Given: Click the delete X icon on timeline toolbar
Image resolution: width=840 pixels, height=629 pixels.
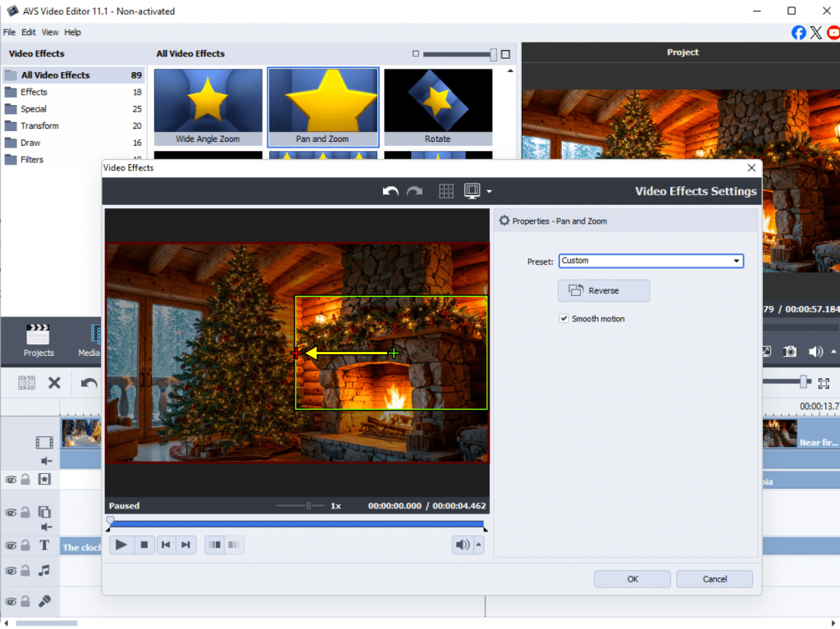Looking at the screenshot, I should click(x=54, y=382).
